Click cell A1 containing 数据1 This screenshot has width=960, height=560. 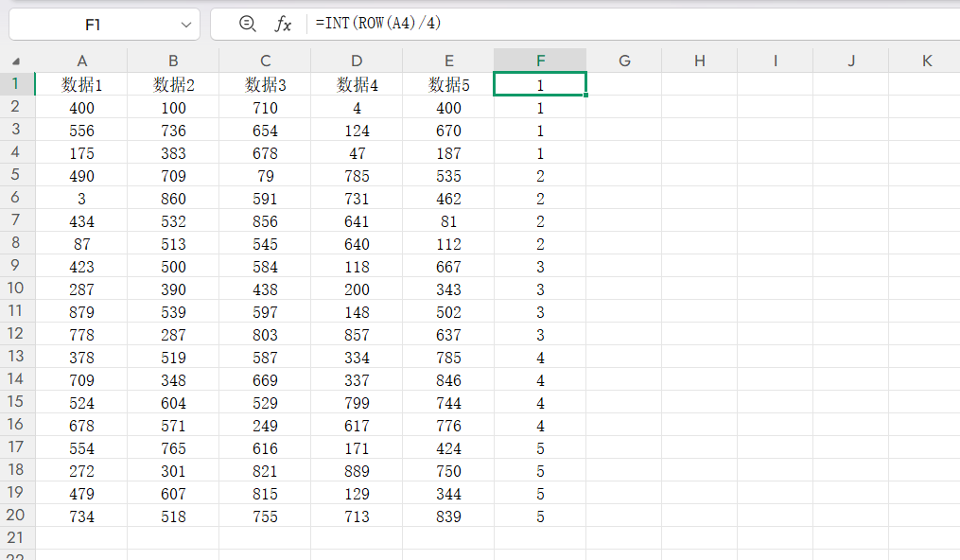(81, 85)
